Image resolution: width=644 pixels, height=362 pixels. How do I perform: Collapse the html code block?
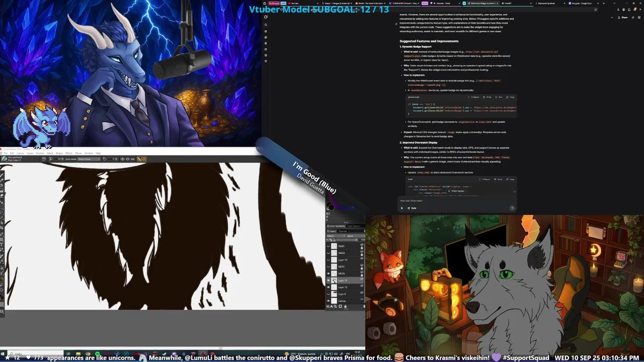coord(485,179)
